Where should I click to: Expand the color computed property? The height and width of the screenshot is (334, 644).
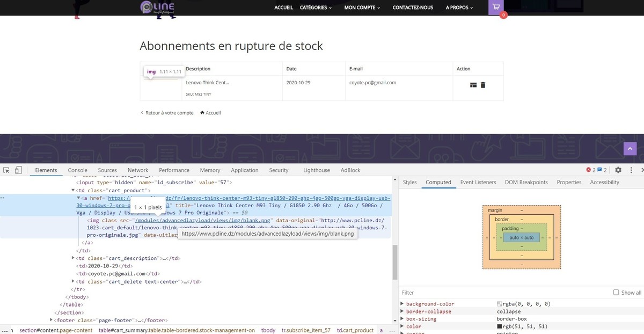pyautogui.click(x=402, y=326)
